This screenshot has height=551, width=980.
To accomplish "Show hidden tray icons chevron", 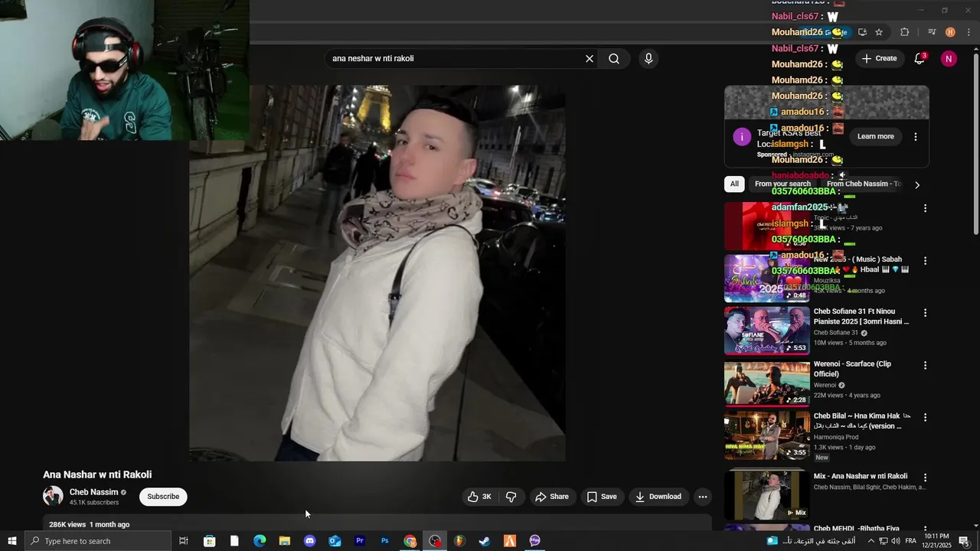I will [871, 541].
